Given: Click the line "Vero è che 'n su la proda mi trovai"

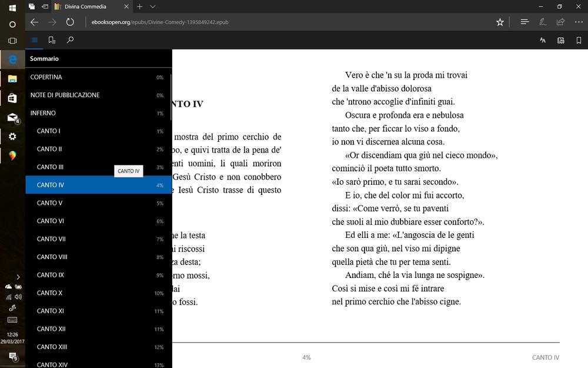Looking at the screenshot, I should [x=406, y=75].
